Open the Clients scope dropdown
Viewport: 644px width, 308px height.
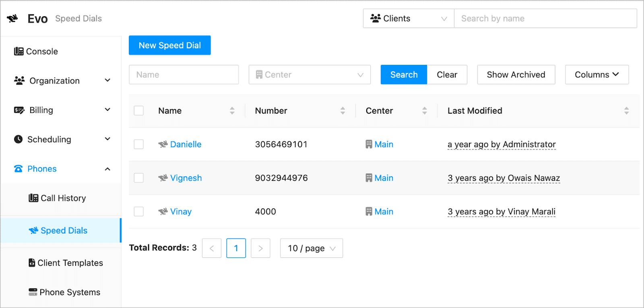[x=409, y=19]
